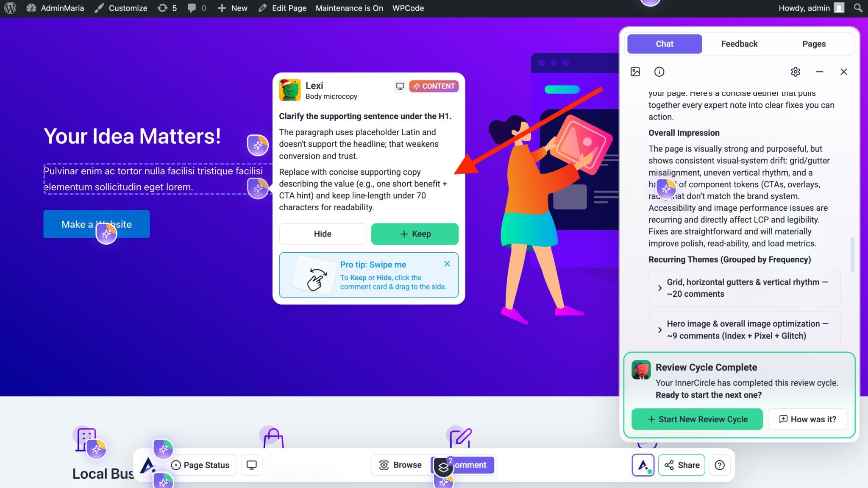Dismiss the Pro tip swipe banner

447,264
